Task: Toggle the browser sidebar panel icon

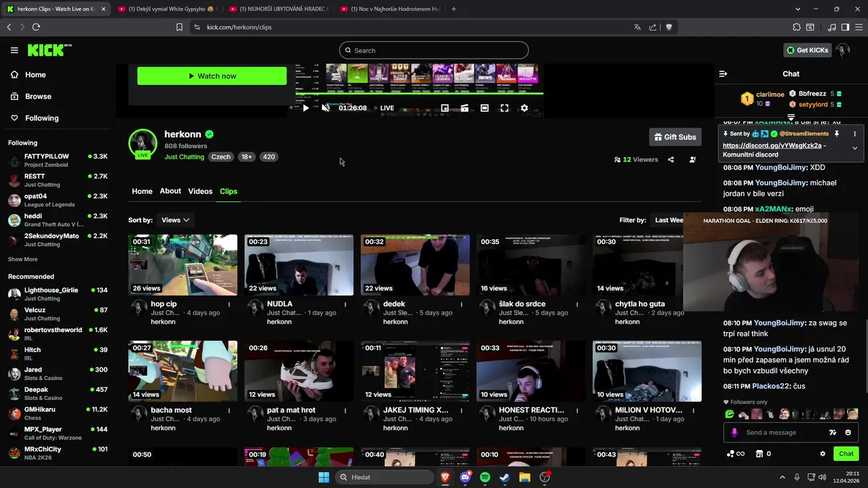Action: (x=845, y=27)
